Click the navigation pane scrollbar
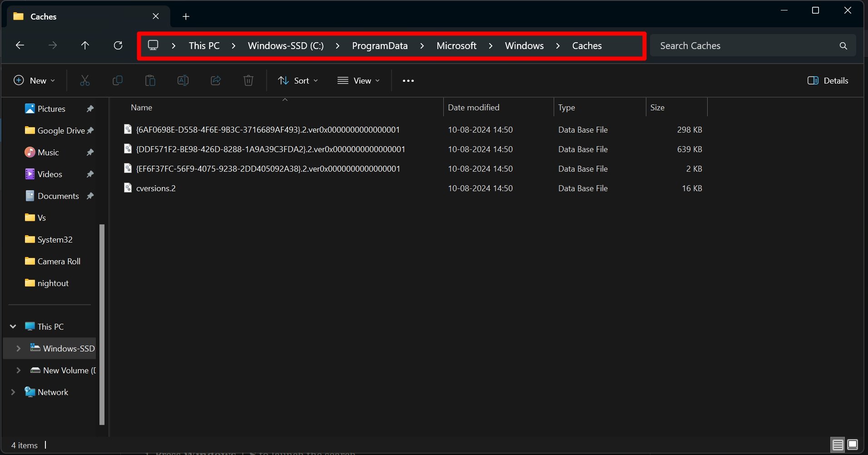868x455 pixels. pyautogui.click(x=102, y=324)
